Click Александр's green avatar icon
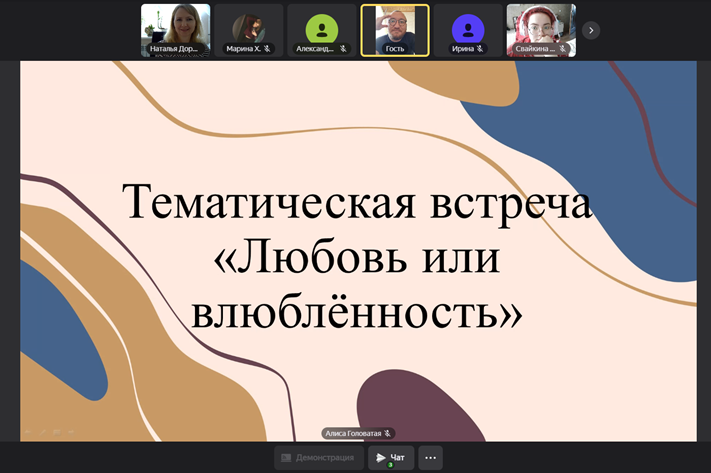This screenshot has width=711, height=473. (321, 27)
